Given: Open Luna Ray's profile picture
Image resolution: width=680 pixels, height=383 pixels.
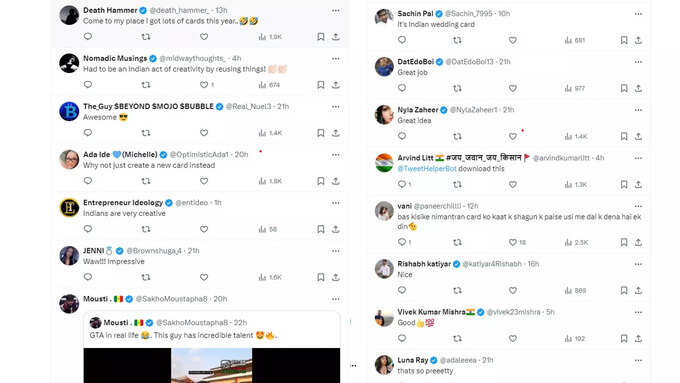Looking at the screenshot, I should click(x=384, y=365).
